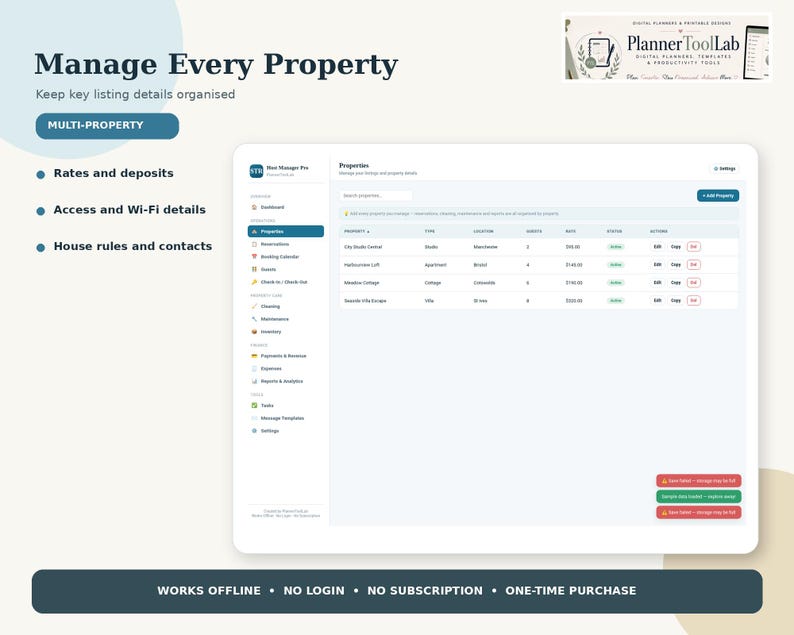Screen dimensions: 794x635
Task: Click the PlannerToolLab banner image
Action: pyautogui.click(x=666, y=48)
